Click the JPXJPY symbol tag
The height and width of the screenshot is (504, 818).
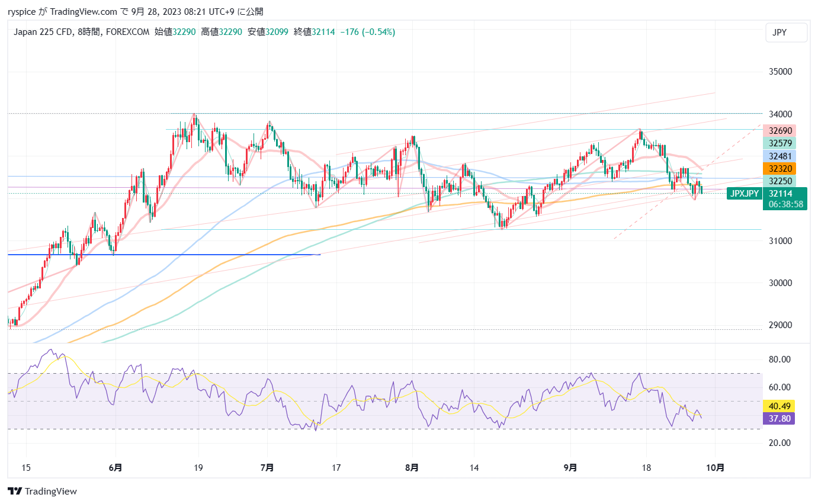744,193
